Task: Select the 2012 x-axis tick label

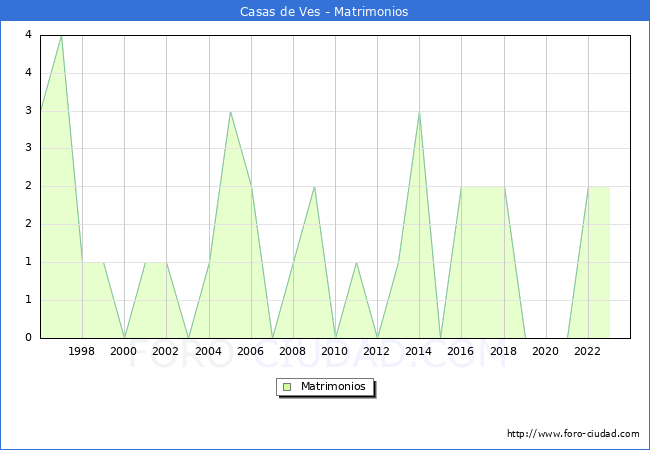Action: 377,351
